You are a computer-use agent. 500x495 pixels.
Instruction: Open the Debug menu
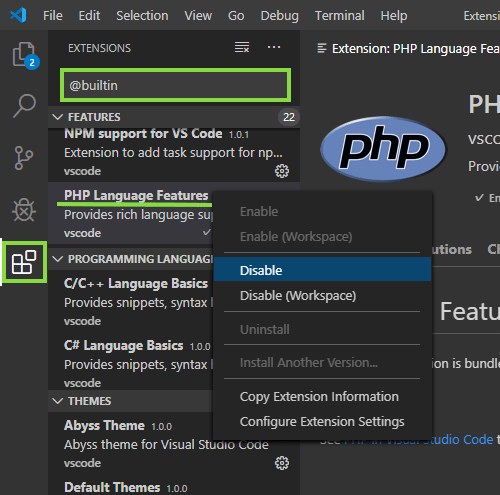[x=280, y=16]
